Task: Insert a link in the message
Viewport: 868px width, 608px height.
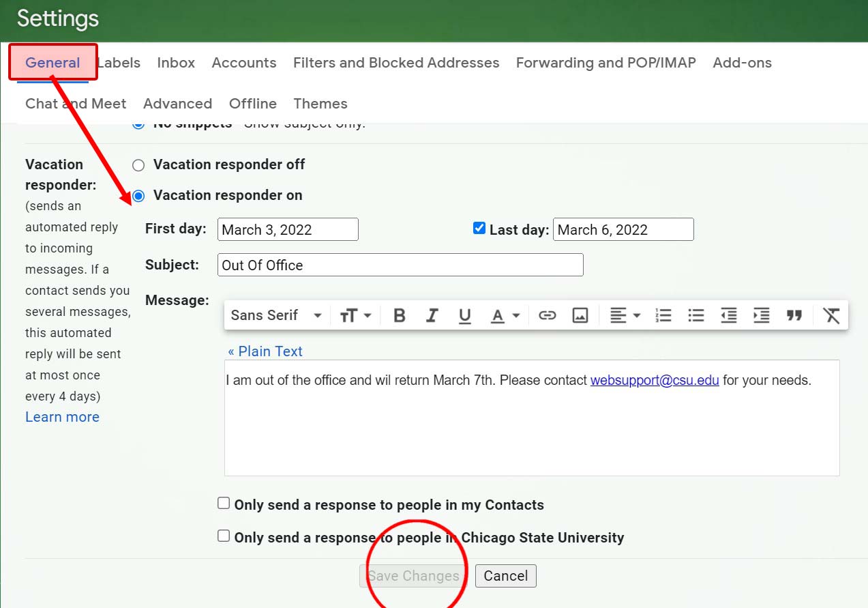Action: pyautogui.click(x=547, y=315)
